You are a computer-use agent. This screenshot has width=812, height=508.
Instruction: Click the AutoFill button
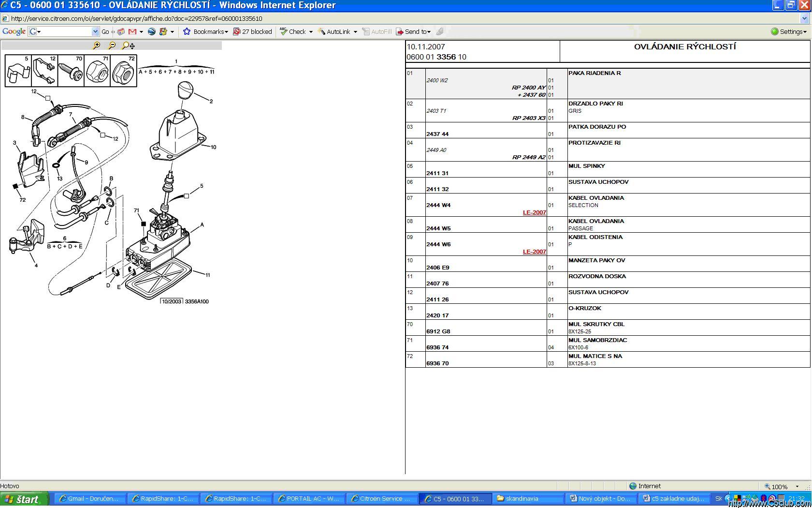click(377, 31)
